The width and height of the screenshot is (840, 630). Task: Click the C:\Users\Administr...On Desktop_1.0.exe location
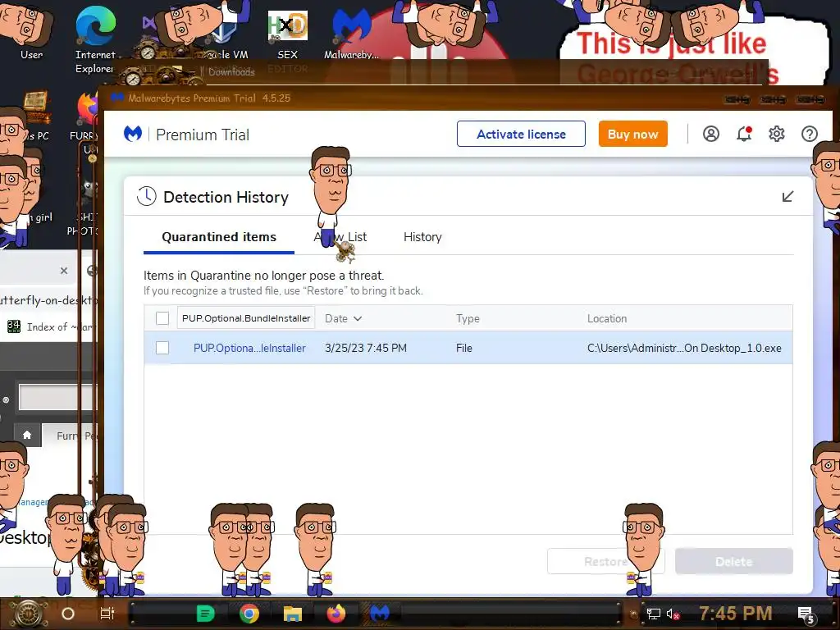tap(684, 348)
